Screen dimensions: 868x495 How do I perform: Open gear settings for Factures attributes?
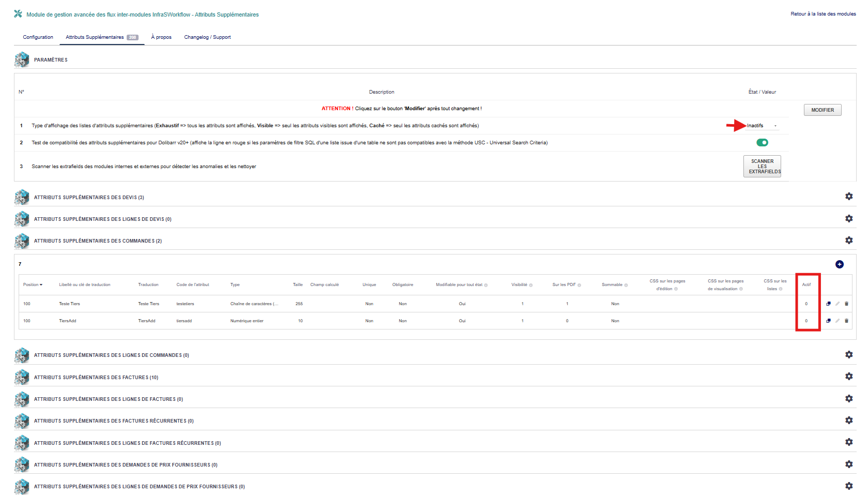[x=849, y=377]
